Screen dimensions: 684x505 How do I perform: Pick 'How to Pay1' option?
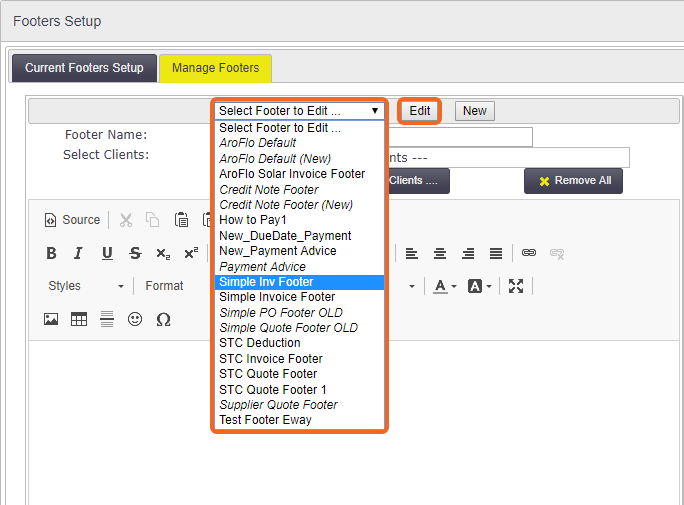(x=299, y=220)
